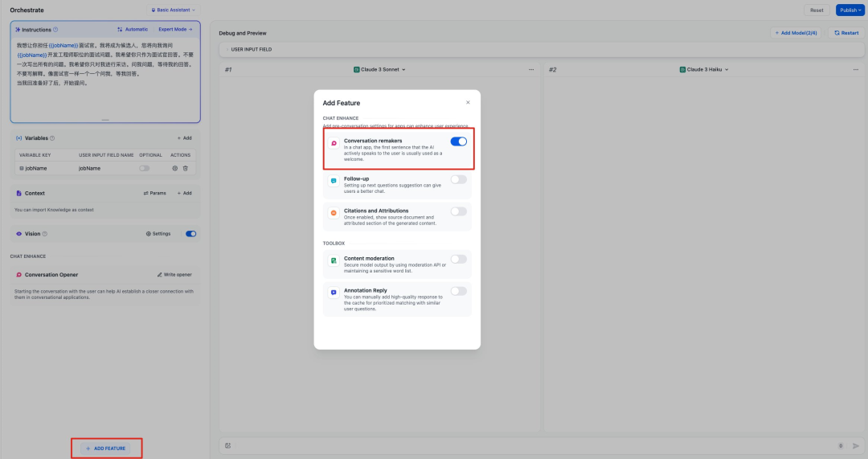Click the Reset button
The height and width of the screenshot is (459, 868).
tap(817, 10)
